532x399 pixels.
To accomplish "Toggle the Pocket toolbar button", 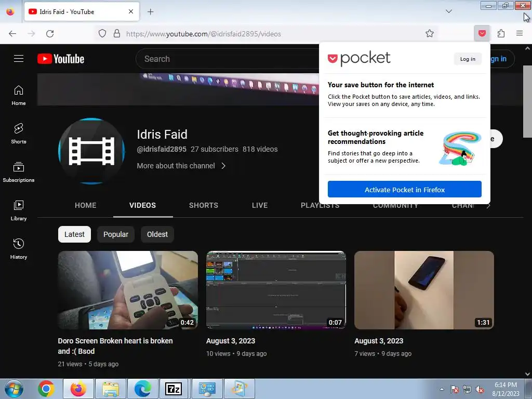I will point(482,34).
